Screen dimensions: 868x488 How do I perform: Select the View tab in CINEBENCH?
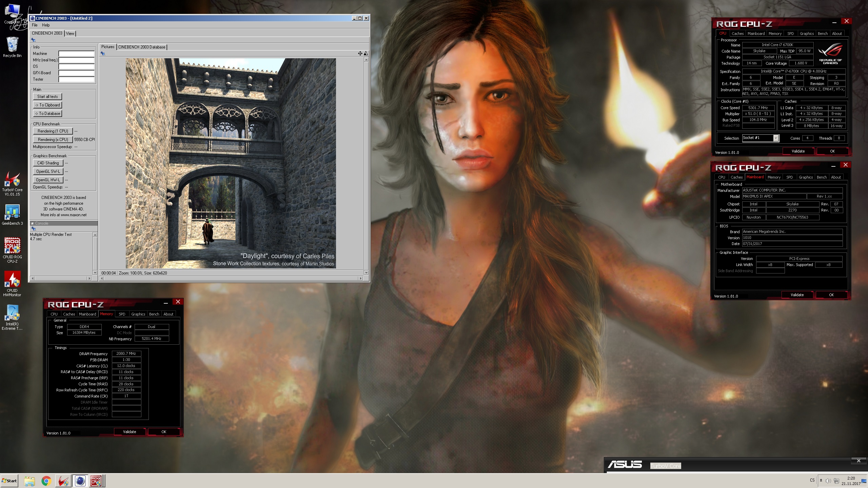tap(70, 33)
